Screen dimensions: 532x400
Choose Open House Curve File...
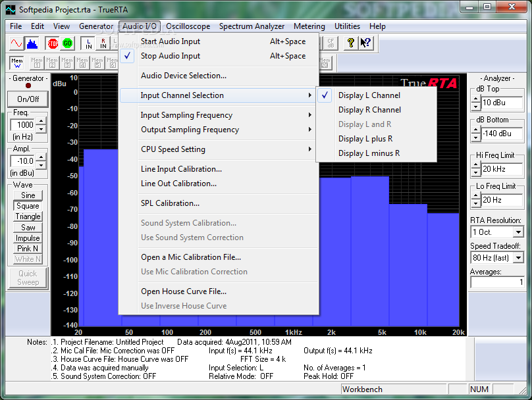(x=219, y=291)
